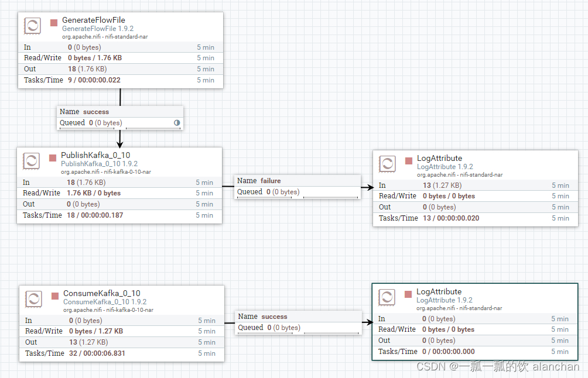Click LogAttribute Tasks/Time '0 / 00:00:00.000'
588x378 pixels.
449,352
